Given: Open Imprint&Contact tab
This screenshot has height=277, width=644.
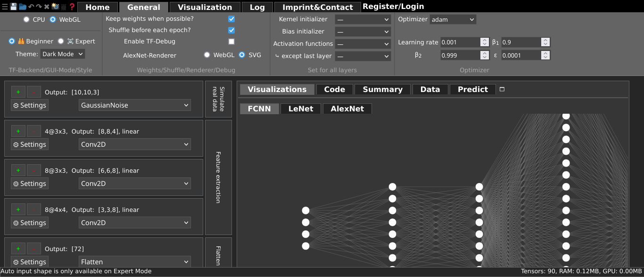Looking at the screenshot, I should point(318,7).
